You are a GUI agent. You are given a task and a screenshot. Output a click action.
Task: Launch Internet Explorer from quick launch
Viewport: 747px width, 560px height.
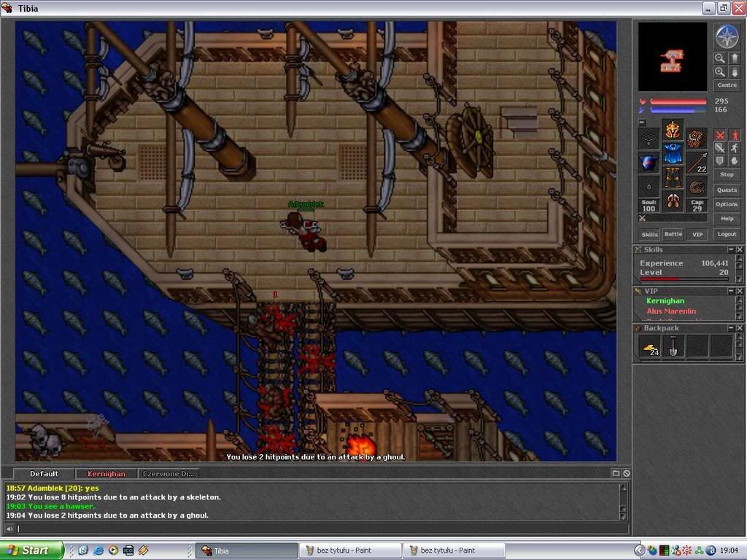[98, 551]
